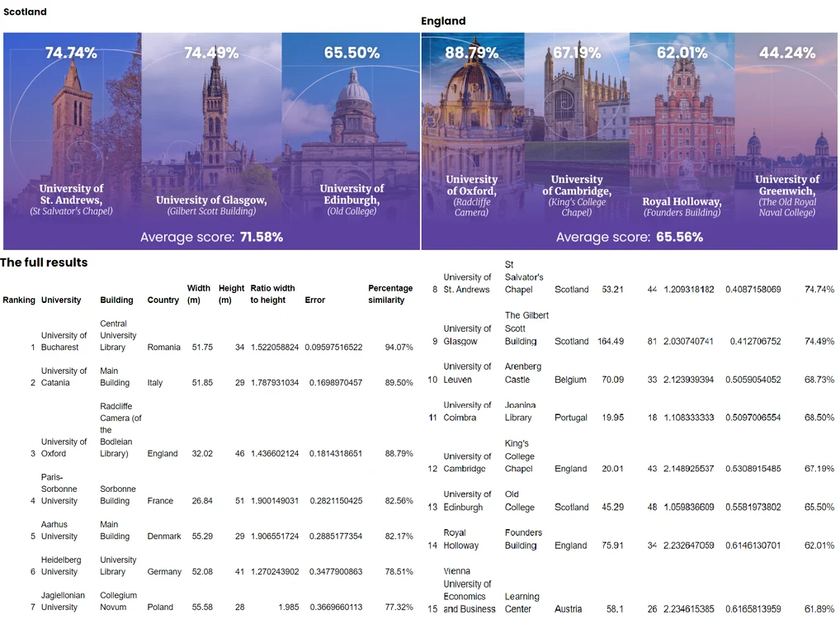Click the 'France' country cell
The width and height of the screenshot is (840, 619).
(160, 500)
